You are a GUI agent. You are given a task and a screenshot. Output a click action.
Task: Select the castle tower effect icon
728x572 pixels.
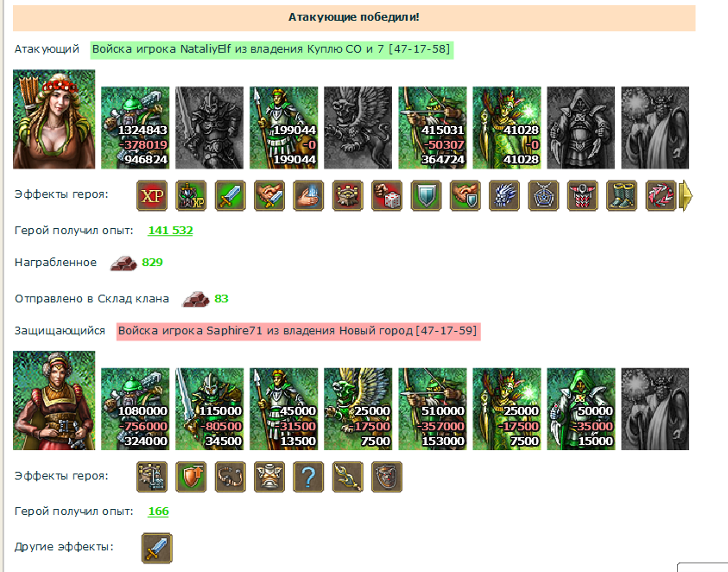coord(348,196)
